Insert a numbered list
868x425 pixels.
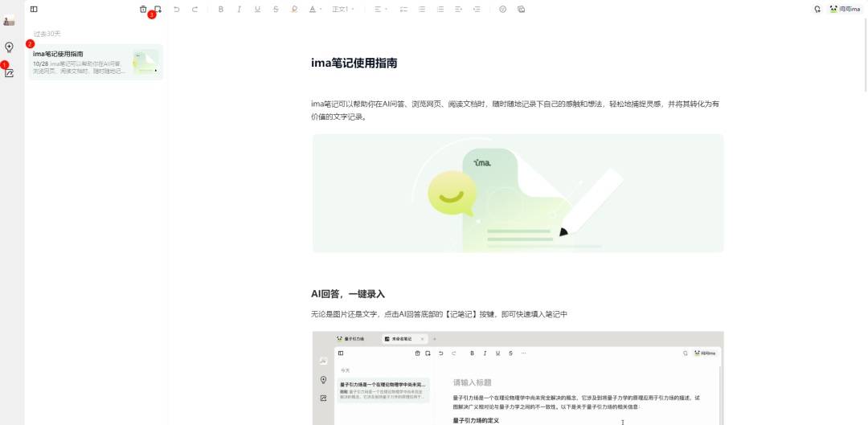click(x=440, y=10)
